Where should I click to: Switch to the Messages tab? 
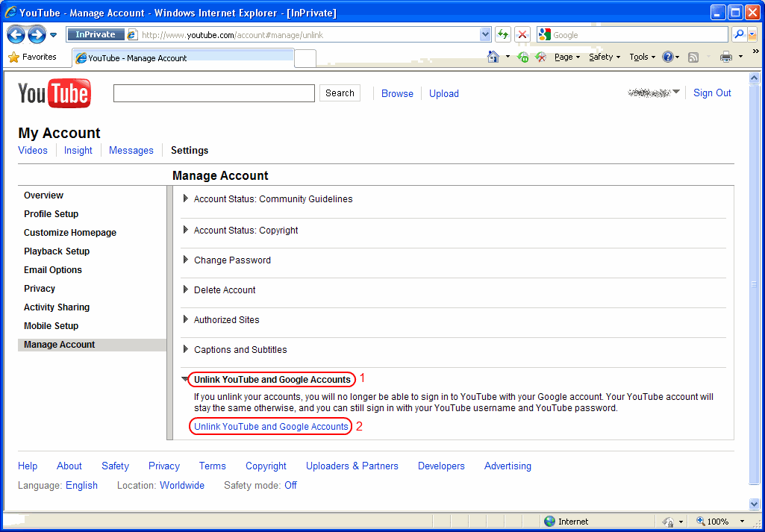pos(131,150)
